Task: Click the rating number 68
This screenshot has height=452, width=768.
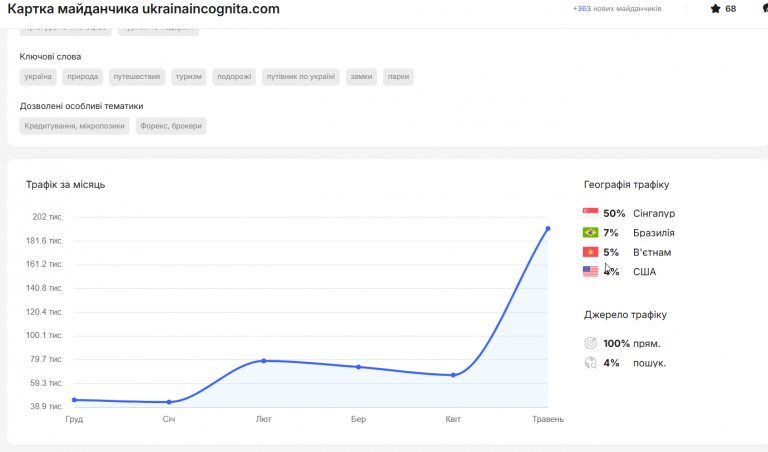Action: pos(731,9)
